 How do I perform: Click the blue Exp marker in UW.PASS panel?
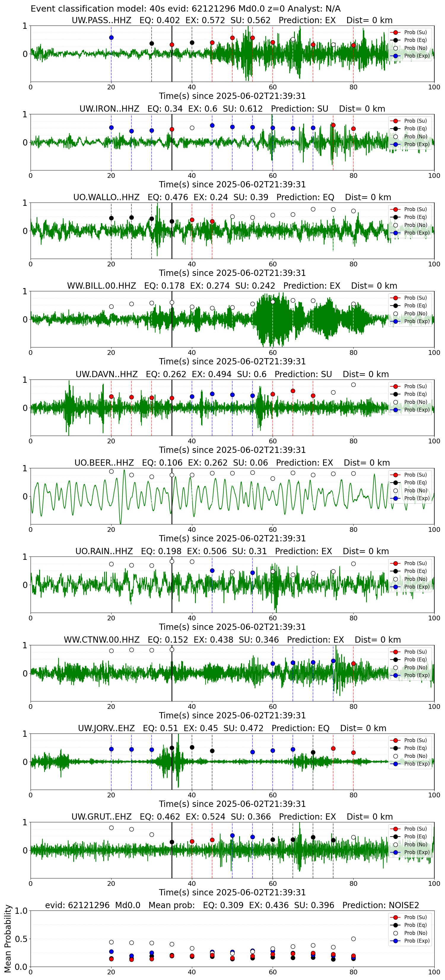click(111, 38)
